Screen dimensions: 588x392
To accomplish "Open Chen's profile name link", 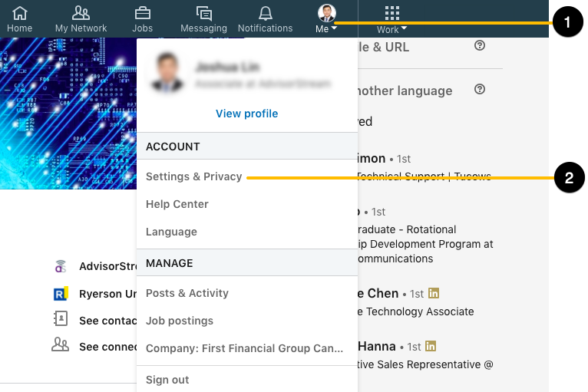I will (x=378, y=294).
